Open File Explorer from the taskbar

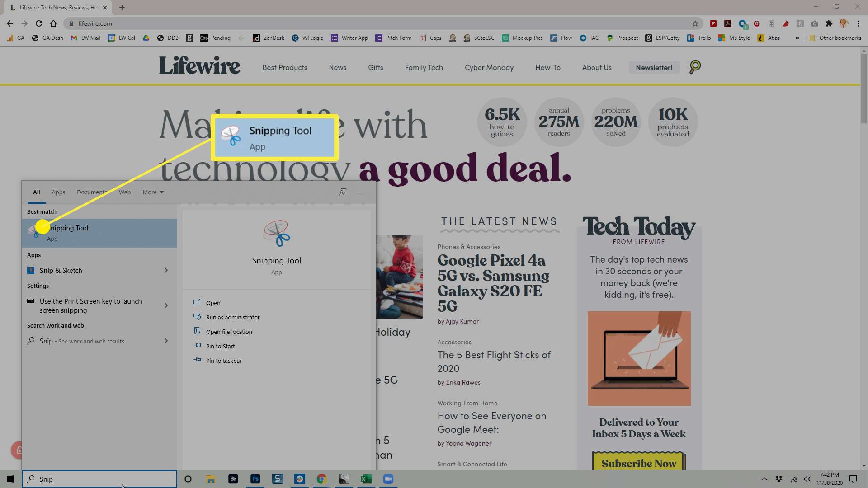[211, 479]
